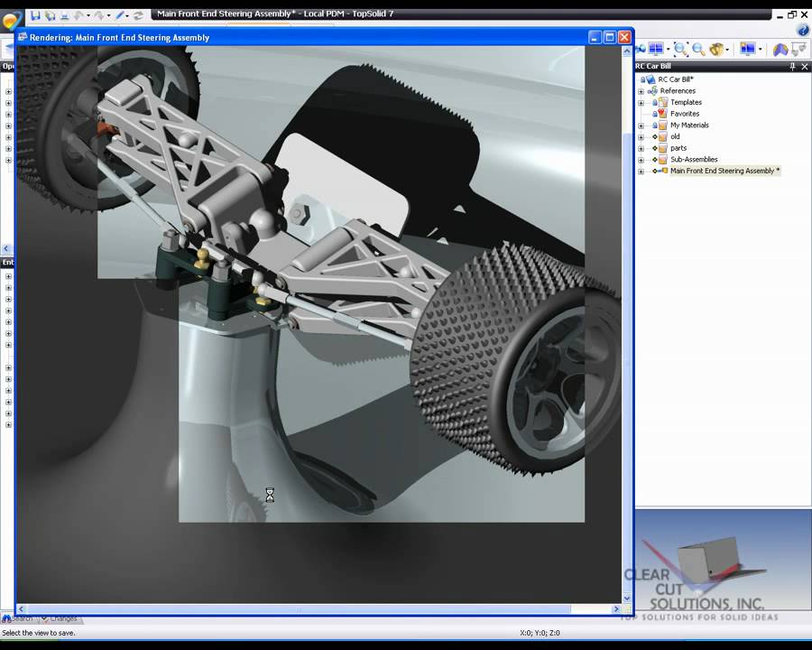Expand the Main Front End Steering Assembly node

coord(641,171)
